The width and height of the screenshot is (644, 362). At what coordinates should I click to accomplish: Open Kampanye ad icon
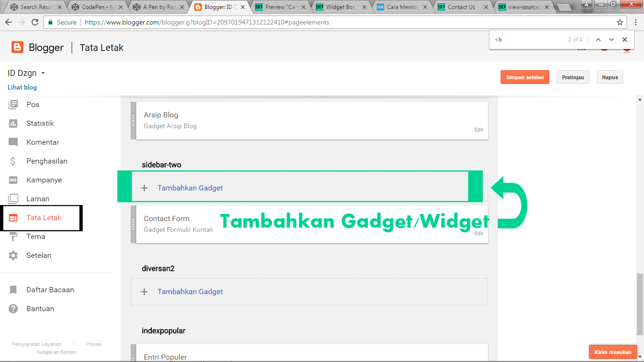point(13,180)
